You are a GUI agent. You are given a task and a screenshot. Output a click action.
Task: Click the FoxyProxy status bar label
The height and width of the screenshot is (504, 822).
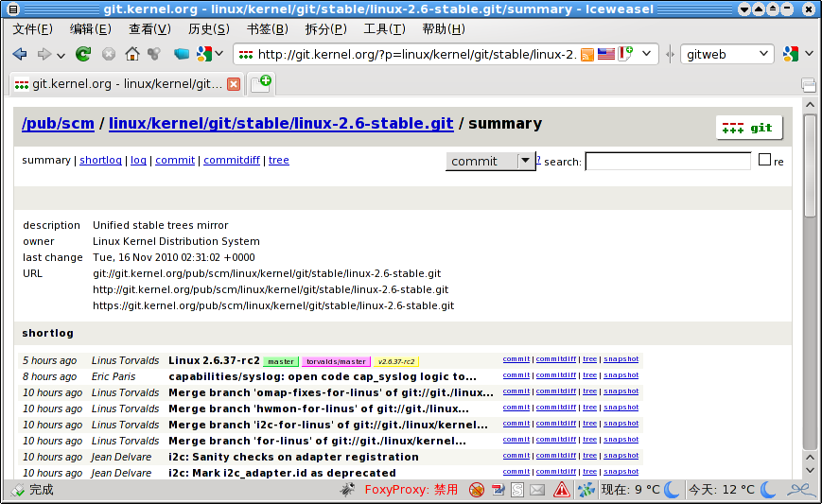pos(411,489)
